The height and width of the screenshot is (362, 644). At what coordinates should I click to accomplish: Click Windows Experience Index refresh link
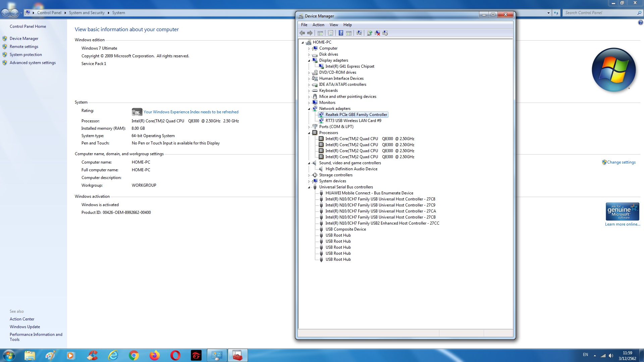coord(191,112)
